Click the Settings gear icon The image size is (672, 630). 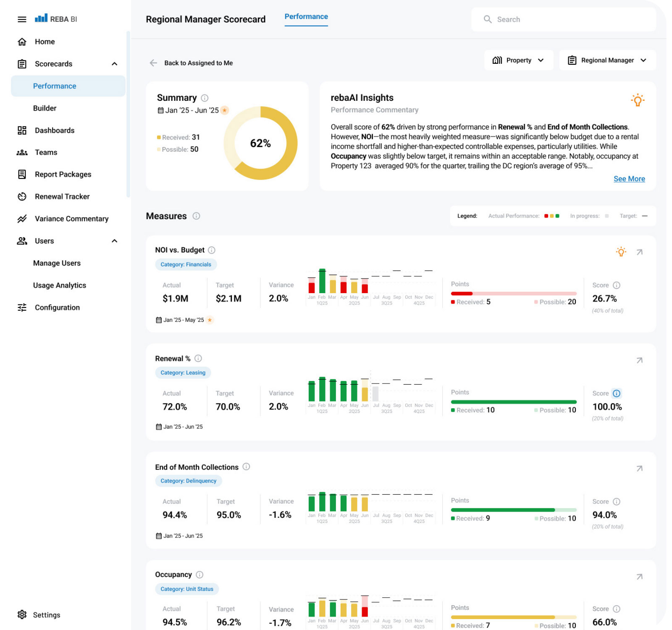tap(22, 615)
